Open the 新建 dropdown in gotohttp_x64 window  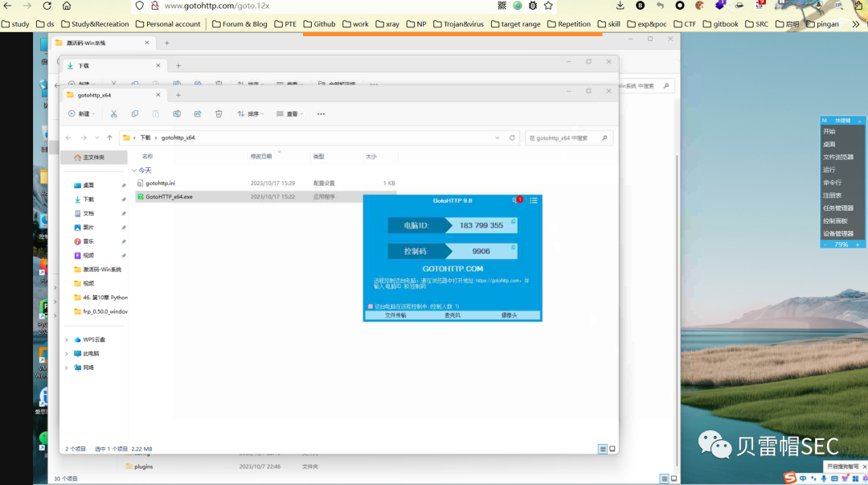tap(82, 113)
